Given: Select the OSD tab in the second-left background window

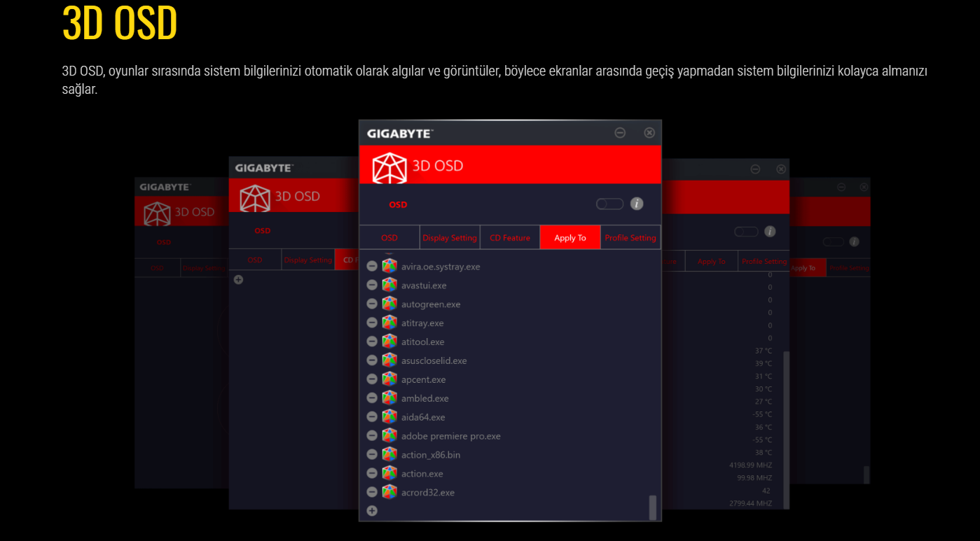Looking at the screenshot, I should (255, 260).
